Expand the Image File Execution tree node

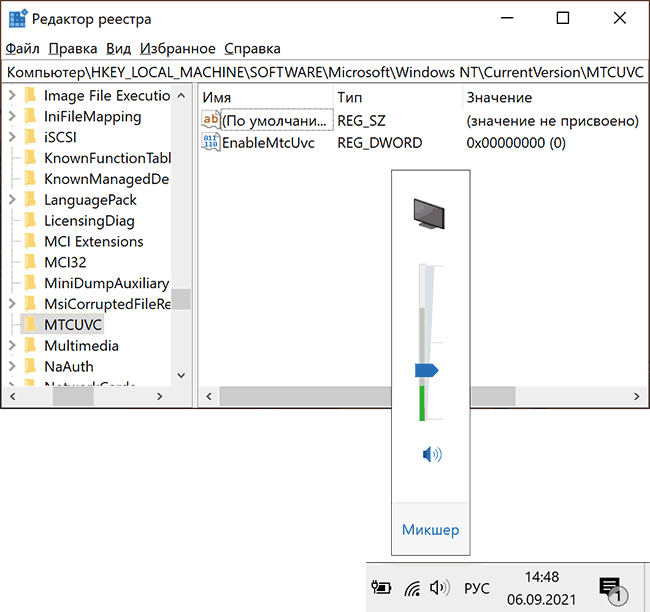[x=12, y=95]
